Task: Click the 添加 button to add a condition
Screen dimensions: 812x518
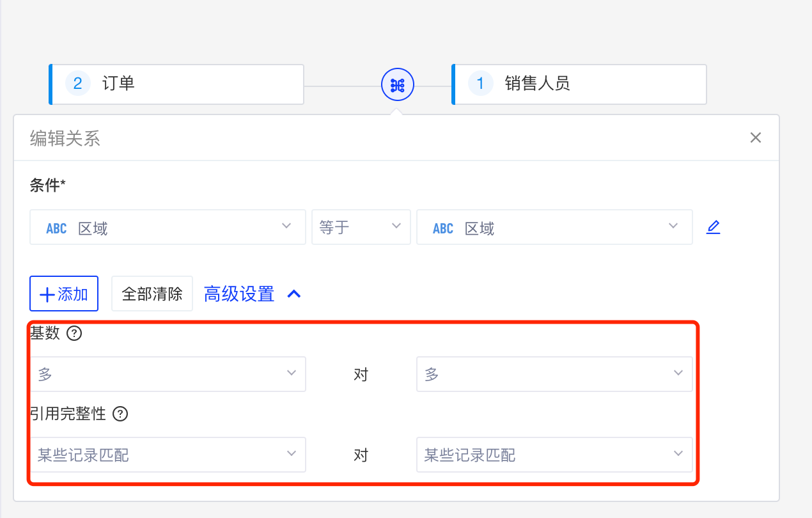Action: pos(64,294)
